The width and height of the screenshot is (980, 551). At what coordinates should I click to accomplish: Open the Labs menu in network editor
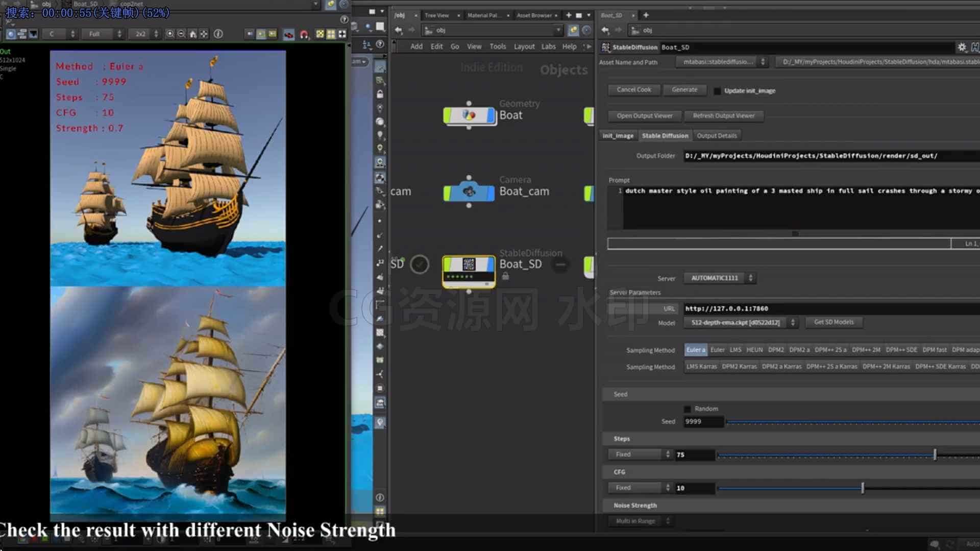pos(548,46)
